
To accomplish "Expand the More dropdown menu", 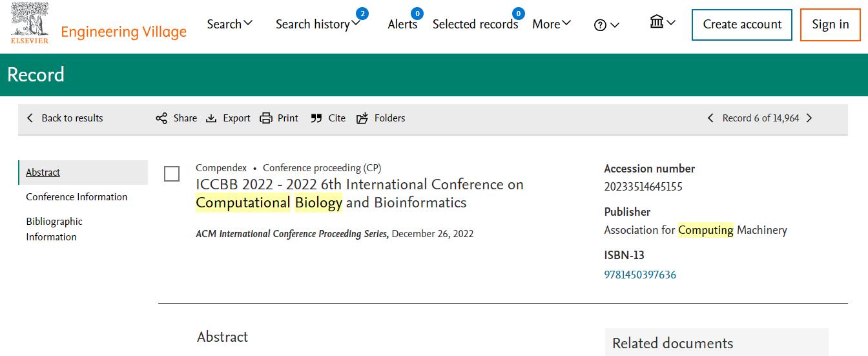I will [552, 24].
